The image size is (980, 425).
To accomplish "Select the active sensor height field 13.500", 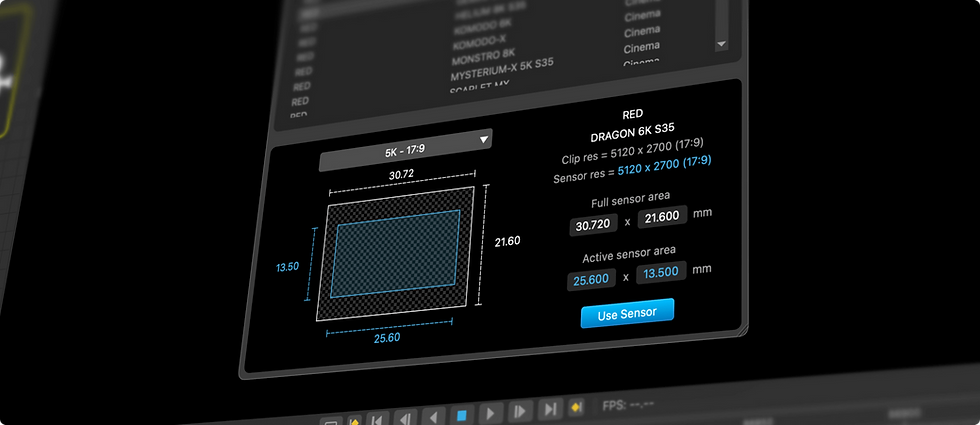I will (x=661, y=272).
